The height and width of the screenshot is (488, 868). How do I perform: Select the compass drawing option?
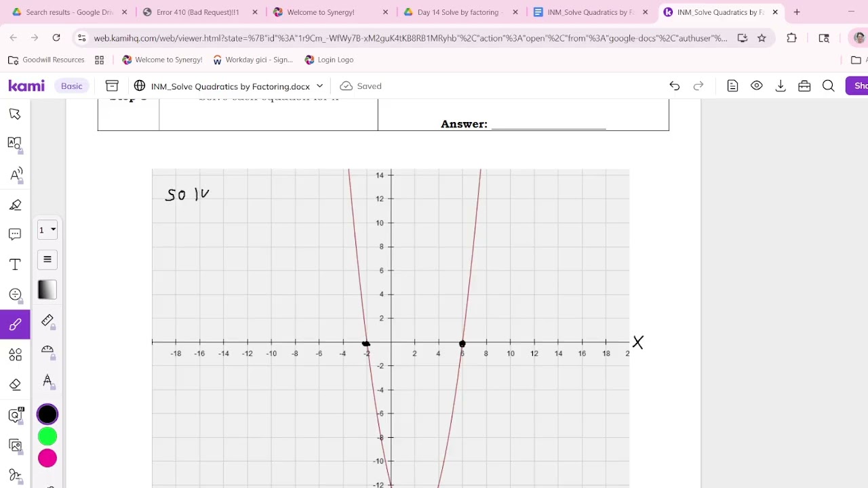(47, 381)
